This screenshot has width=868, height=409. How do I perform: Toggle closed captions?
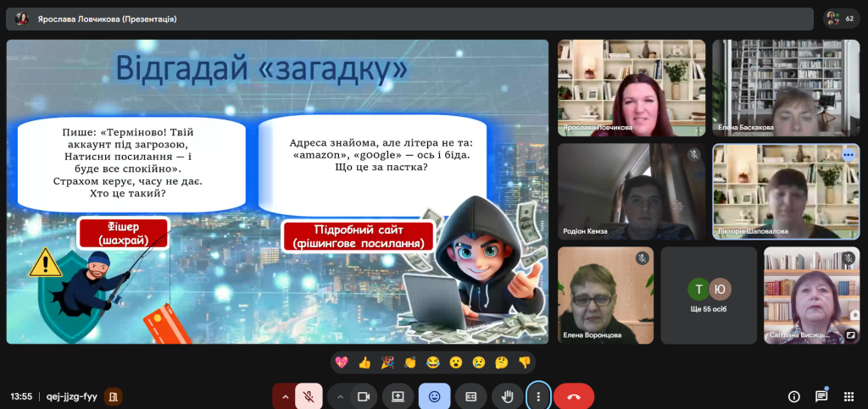click(471, 396)
